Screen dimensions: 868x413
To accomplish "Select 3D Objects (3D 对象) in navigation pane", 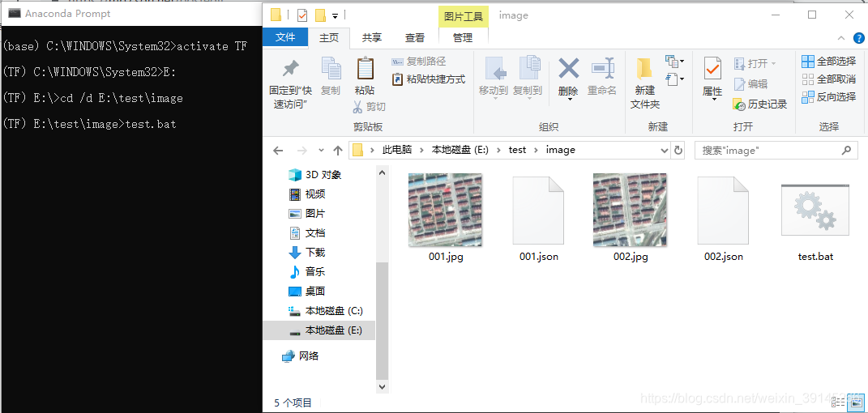I will (x=315, y=175).
